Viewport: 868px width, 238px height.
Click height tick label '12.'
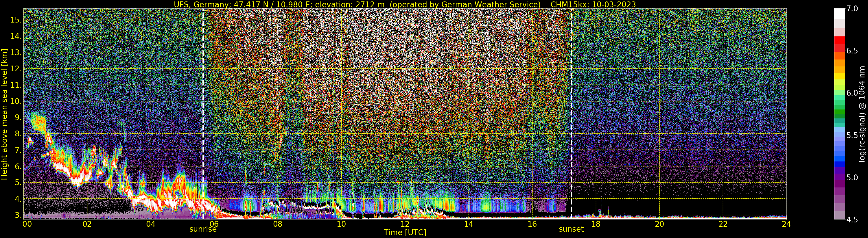[16, 69]
